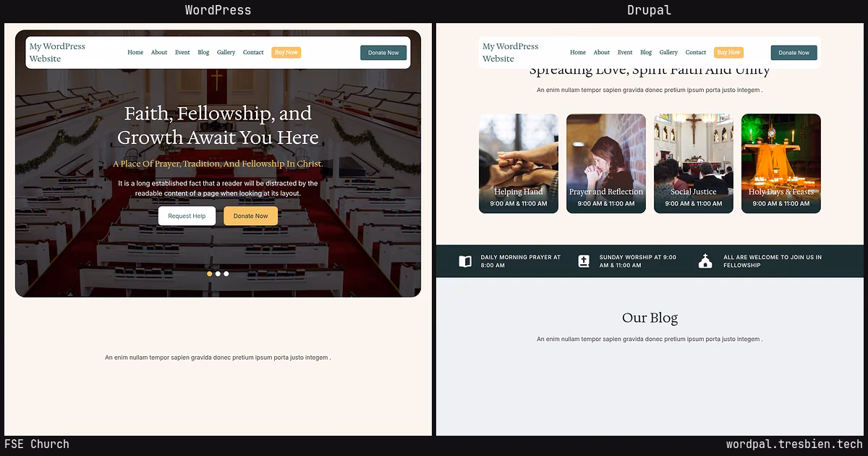Click the yellow subtitle A Place Of Prayer, Tradition
The height and width of the screenshot is (456, 868).
click(x=218, y=164)
